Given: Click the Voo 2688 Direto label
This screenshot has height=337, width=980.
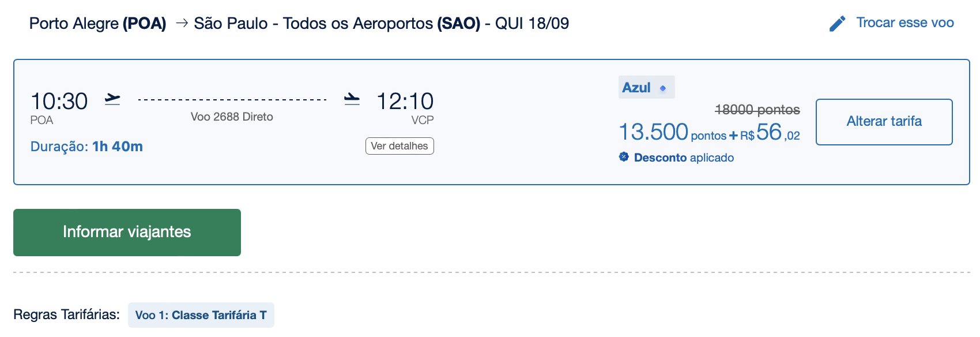Looking at the screenshot, I should click(232, 117).
